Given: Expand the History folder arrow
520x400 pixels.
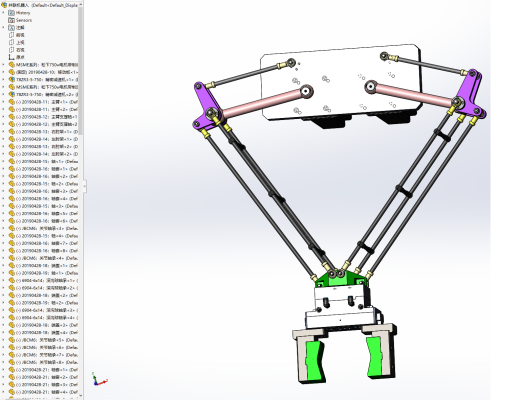Looking at the screenshot, I should pyautogui.click(x=4, y=13).
